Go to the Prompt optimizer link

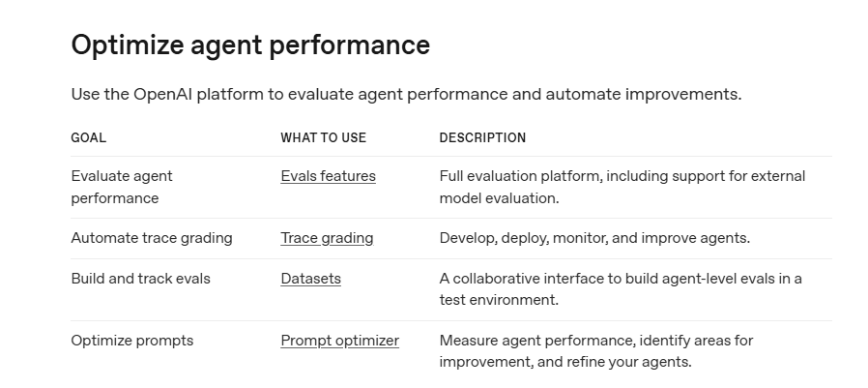pos(339,341)
